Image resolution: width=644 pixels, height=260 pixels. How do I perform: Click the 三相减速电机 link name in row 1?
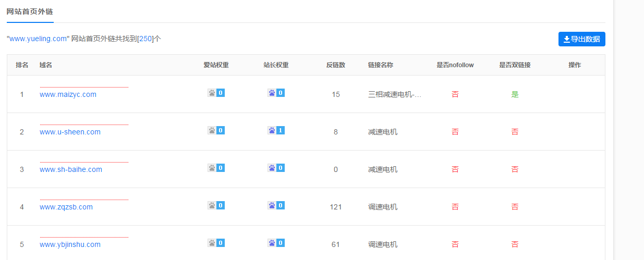coord(394,94)
